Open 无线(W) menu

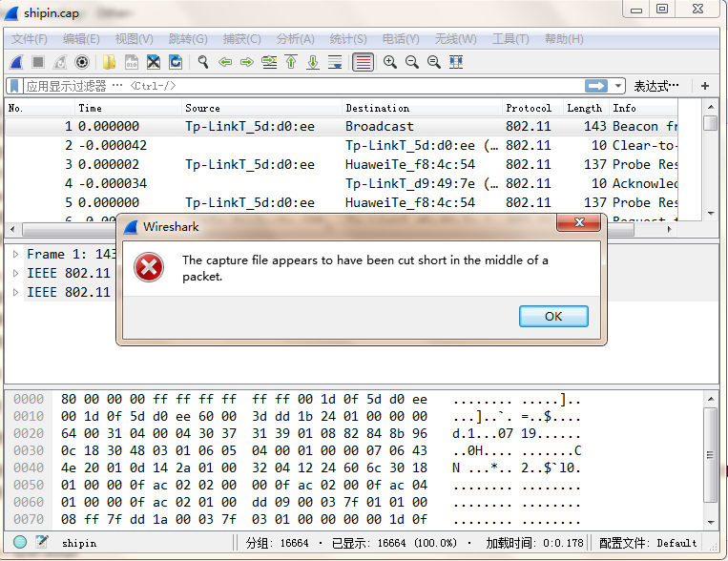tap(455, 39)
